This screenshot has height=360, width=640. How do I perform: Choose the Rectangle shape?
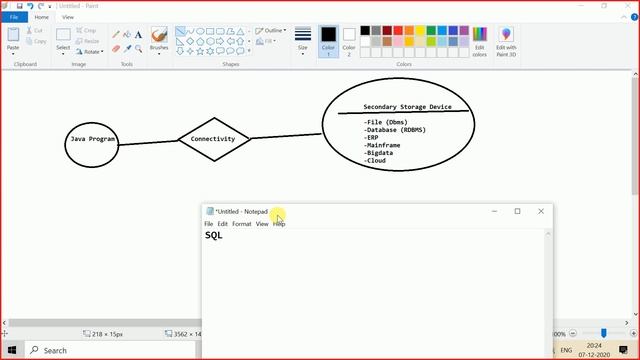point(210,31)
